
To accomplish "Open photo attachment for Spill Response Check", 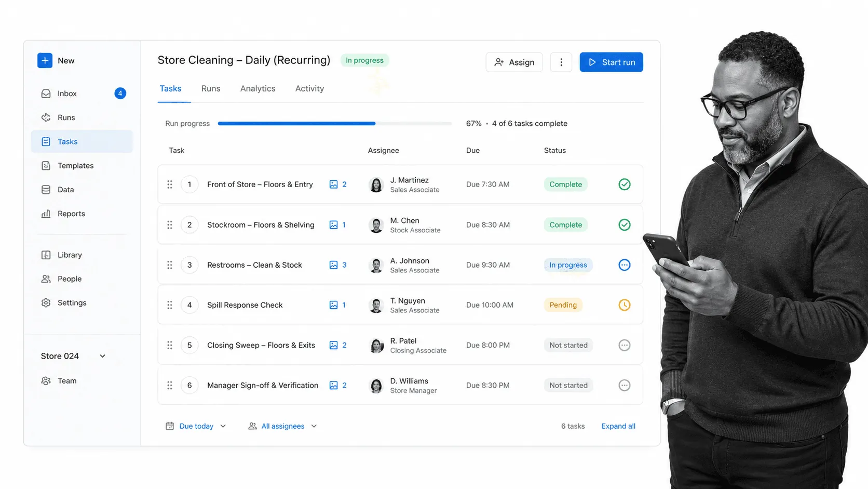I will point(337,305).
